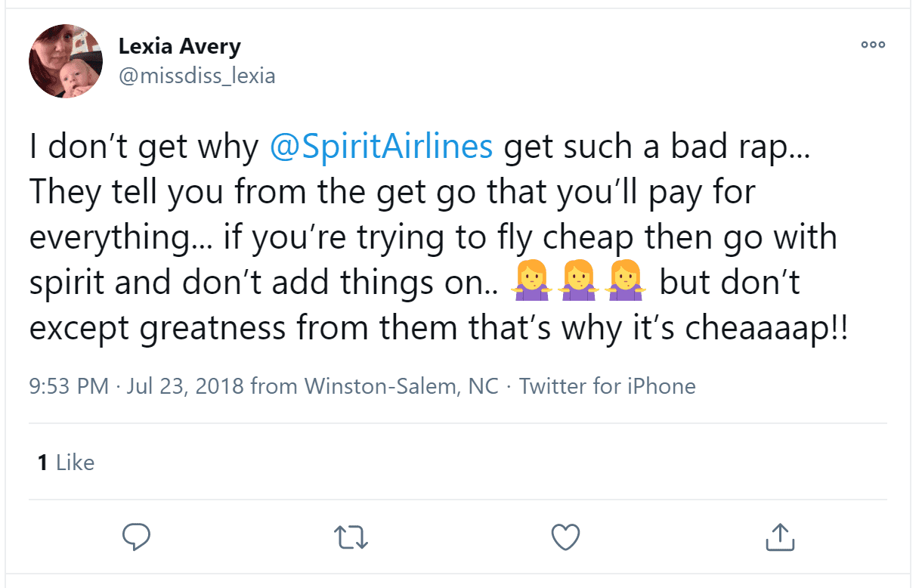Open the reply speech bubble icon
922x588 pixels.
(x=137, y=537)
